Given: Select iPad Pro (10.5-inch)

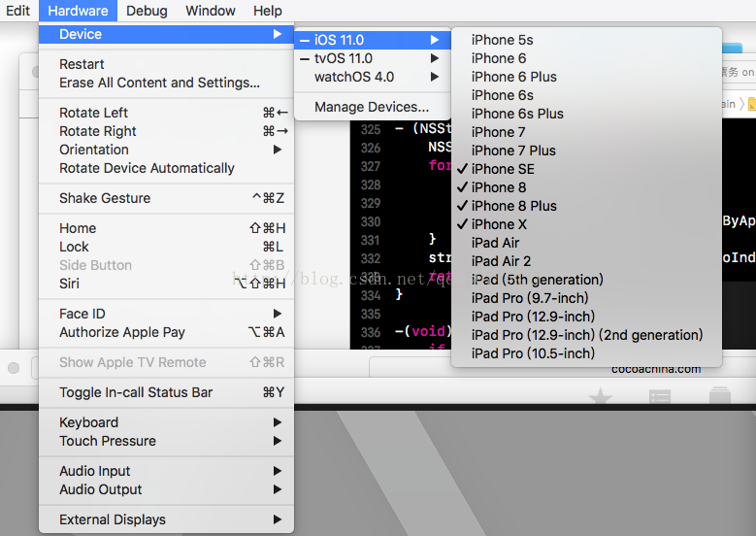Looking at the screenshot, I should [586, 353].
